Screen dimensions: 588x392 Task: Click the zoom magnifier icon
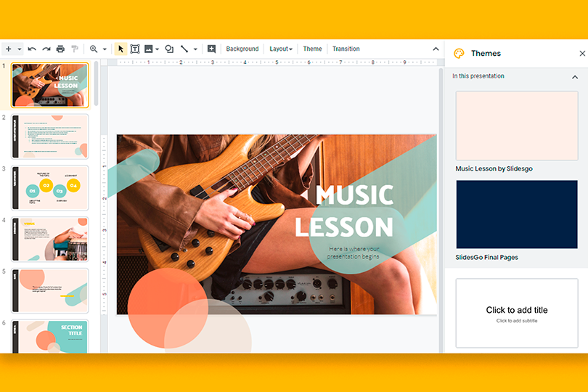(x=94, y=49)
